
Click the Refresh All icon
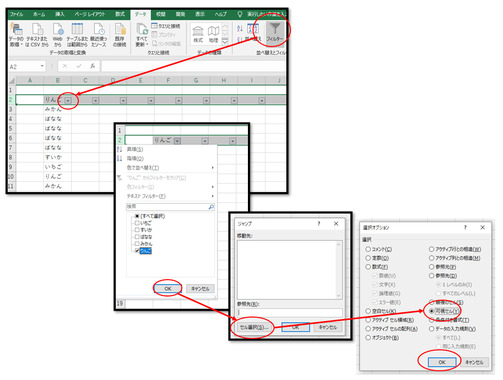tap(142, 29)
